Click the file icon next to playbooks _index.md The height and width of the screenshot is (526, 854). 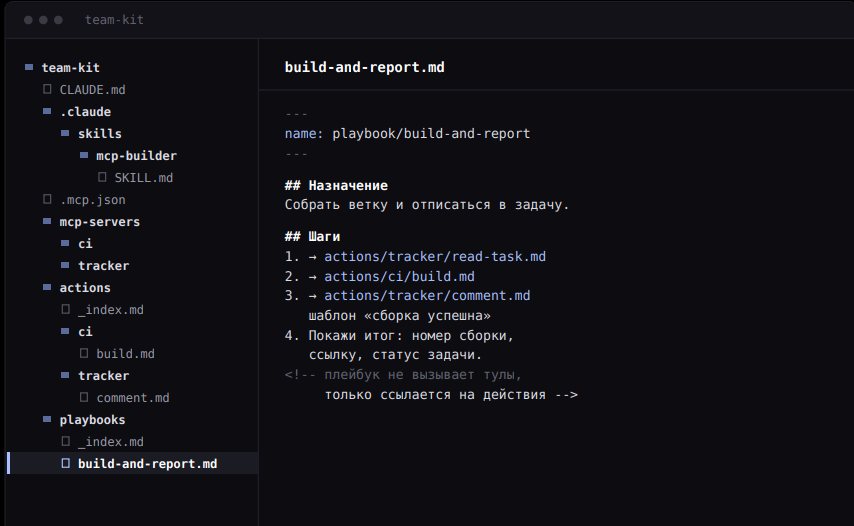(x=65, y=441)
